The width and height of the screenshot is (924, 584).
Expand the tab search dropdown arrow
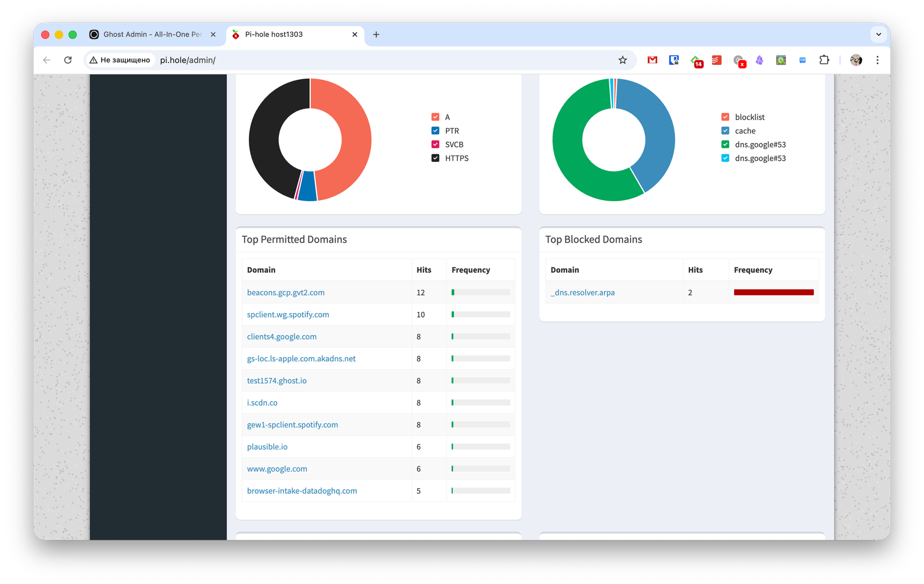pyautogui.click(x=878, y=35)
